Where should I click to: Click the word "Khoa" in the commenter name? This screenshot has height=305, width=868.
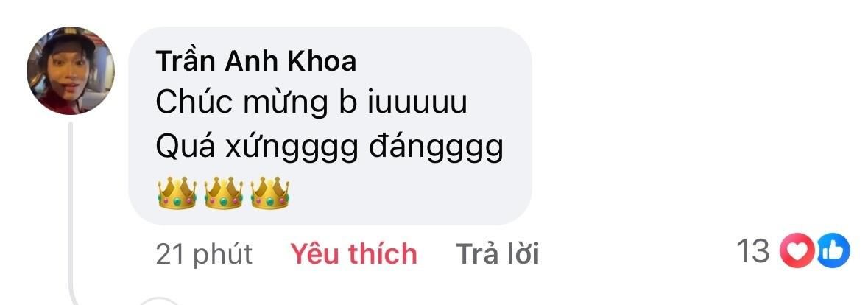(322, 61)
